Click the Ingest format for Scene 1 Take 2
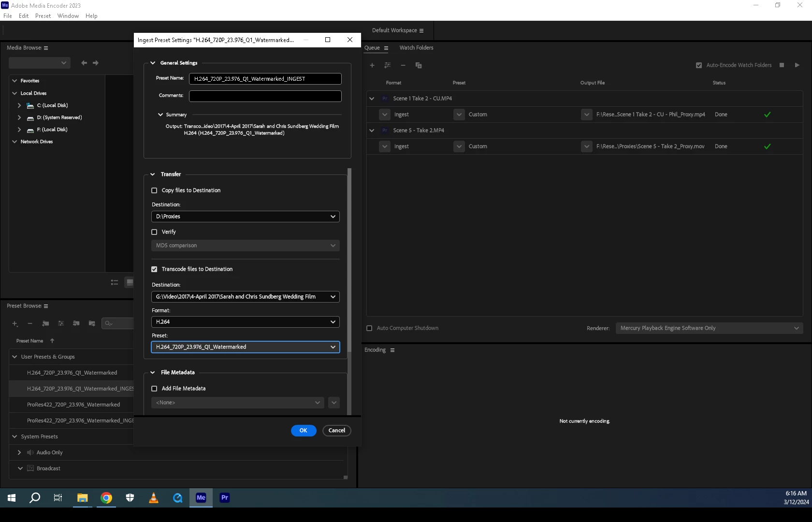The image size is (812, 522). point(402,115)
